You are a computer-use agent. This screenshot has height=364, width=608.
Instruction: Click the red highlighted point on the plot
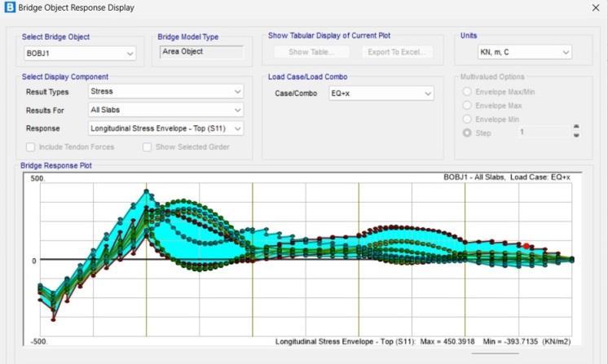526,246
